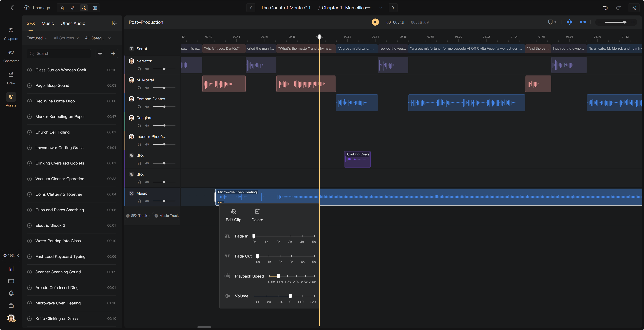
Task: Open the Character sidebar panel
Action: [x=11, y=56]
